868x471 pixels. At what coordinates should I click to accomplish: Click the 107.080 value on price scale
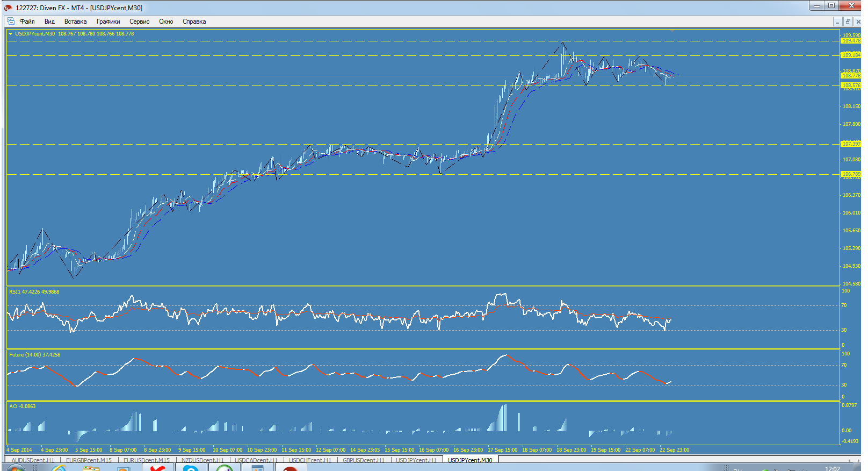pos(851,160)
